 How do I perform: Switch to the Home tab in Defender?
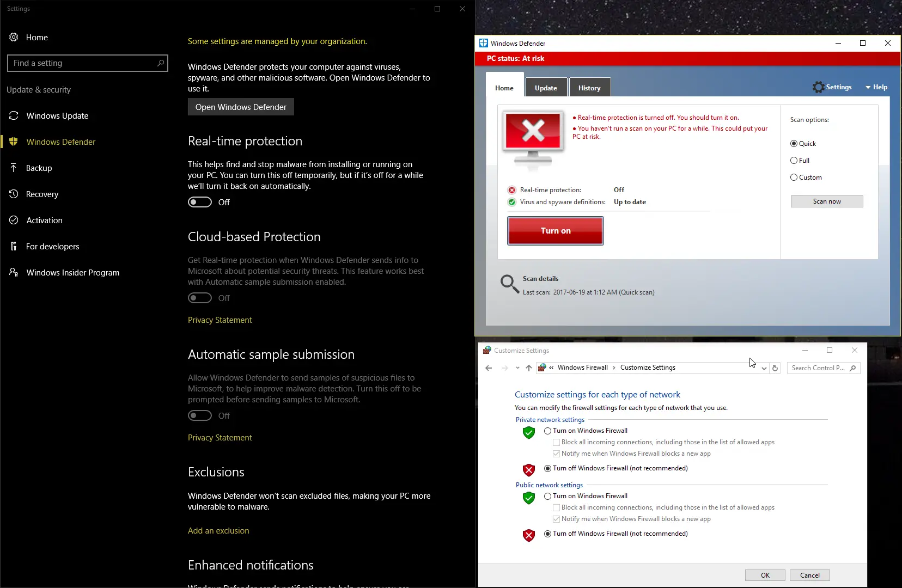pyautogui.click(x=504, y=88)
